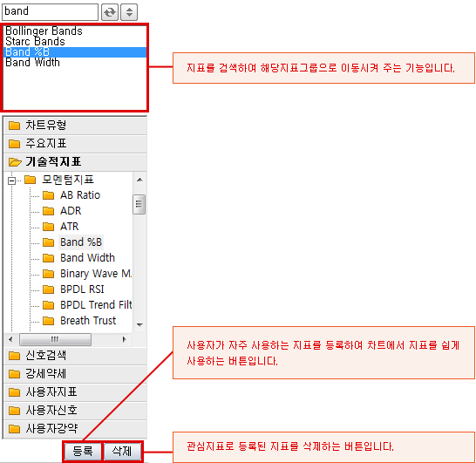Select Starc Bands in search results

point(35,42)
